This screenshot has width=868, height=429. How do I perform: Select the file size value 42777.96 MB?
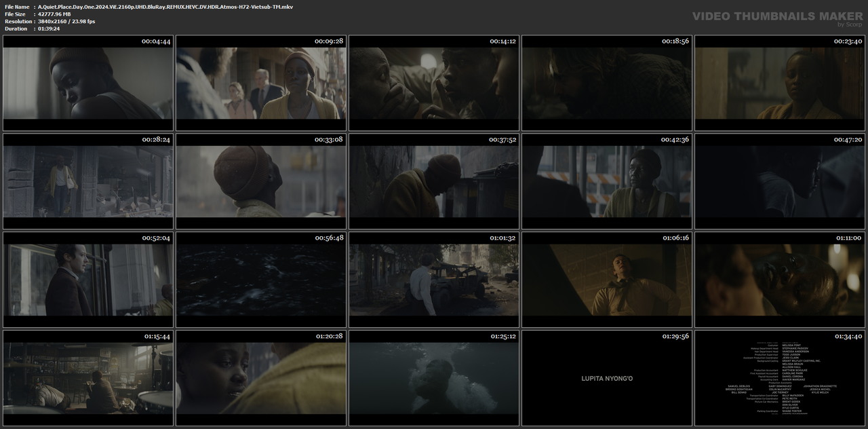point(54,14)
